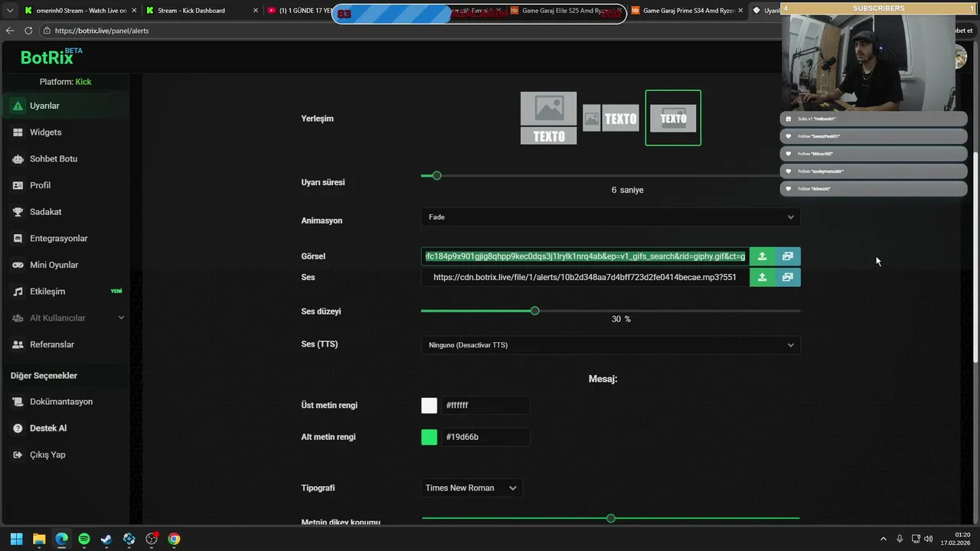This screenshot has width=980, height=551.
Task: Click the Ses URL input field
Action: tap(585, 277)
